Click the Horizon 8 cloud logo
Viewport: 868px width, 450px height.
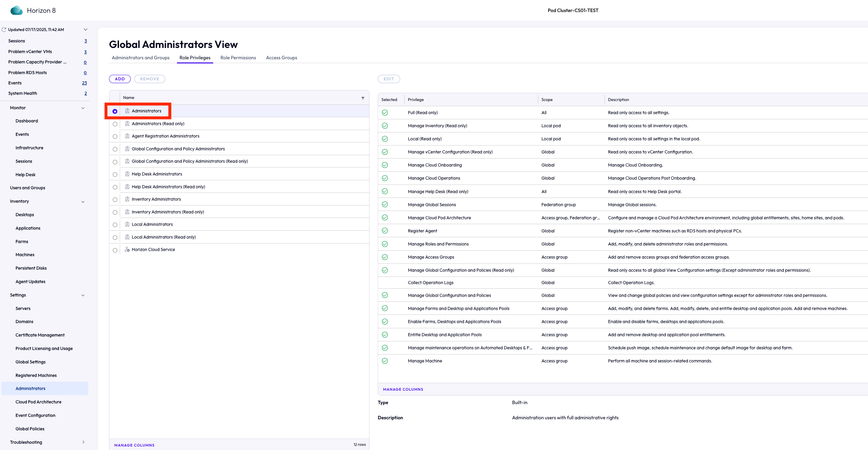(16, 10)
